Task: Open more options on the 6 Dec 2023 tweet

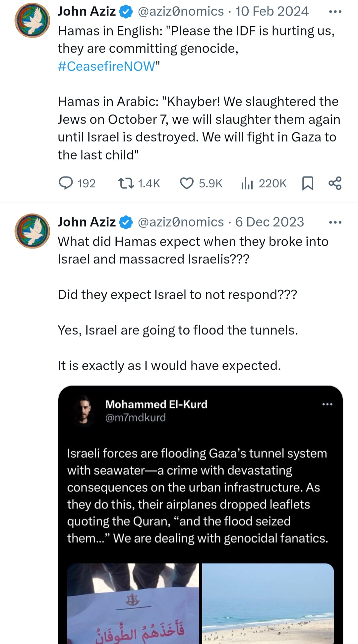Action: pyautogui.click(x=335, y=222)
